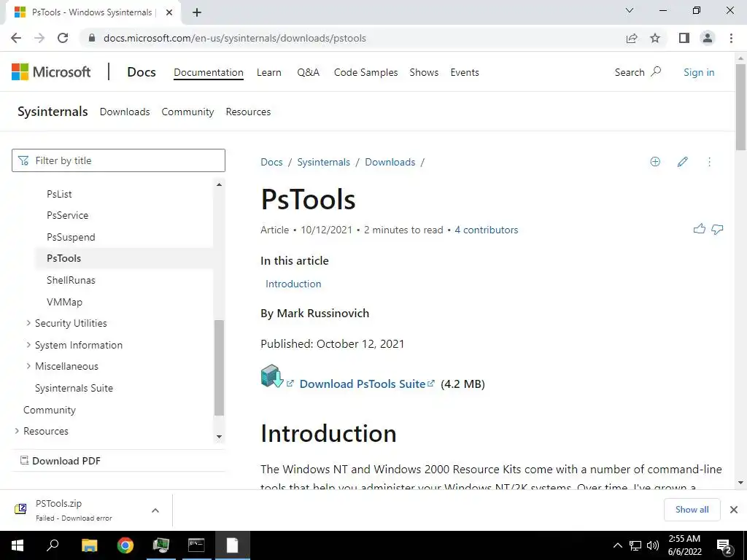
Task: Reload the page with refresh icon
Action: coord(63,38)
